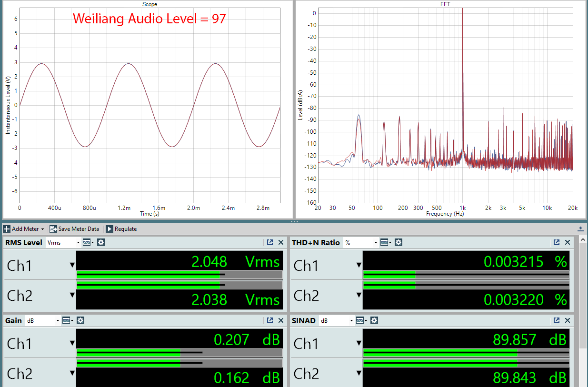Open SINAD meter graph icon dropdown

coord(361,320)
